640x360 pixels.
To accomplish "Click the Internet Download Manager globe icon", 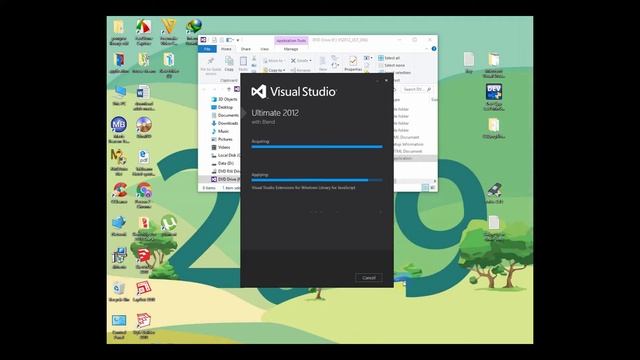I will coord(193,32).
